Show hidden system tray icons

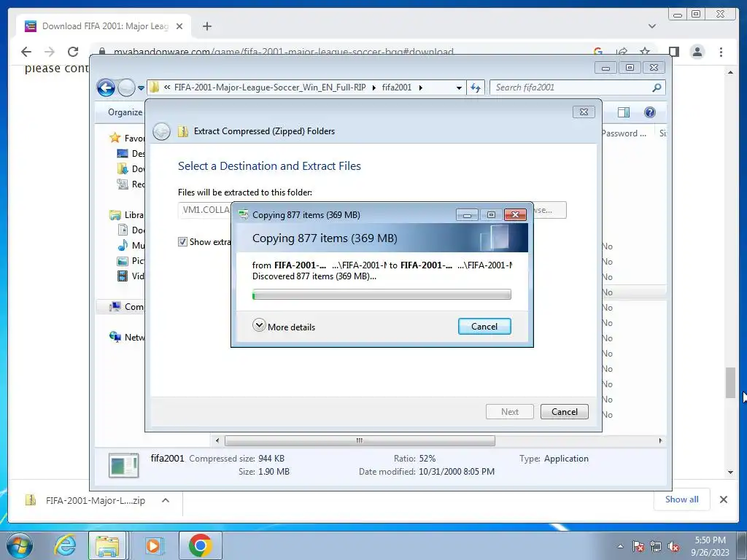(620, 546)
